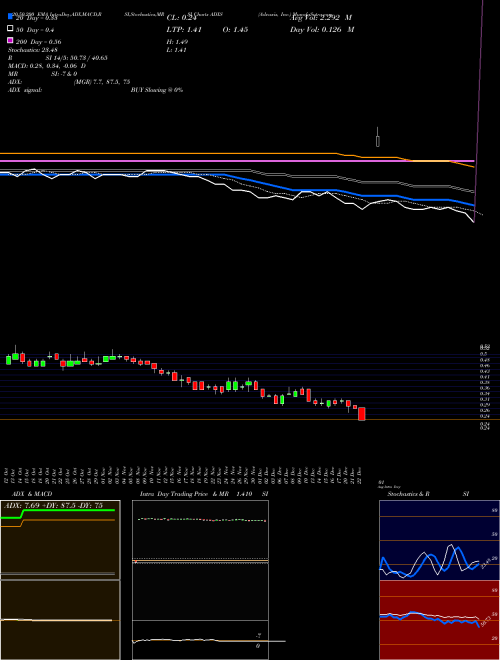This screenshot has height=660, width=500.
Task: Click the 'ADX: 7.69 +DY: 87.5 -DY: 75' header
Action: tap(53, 505)
